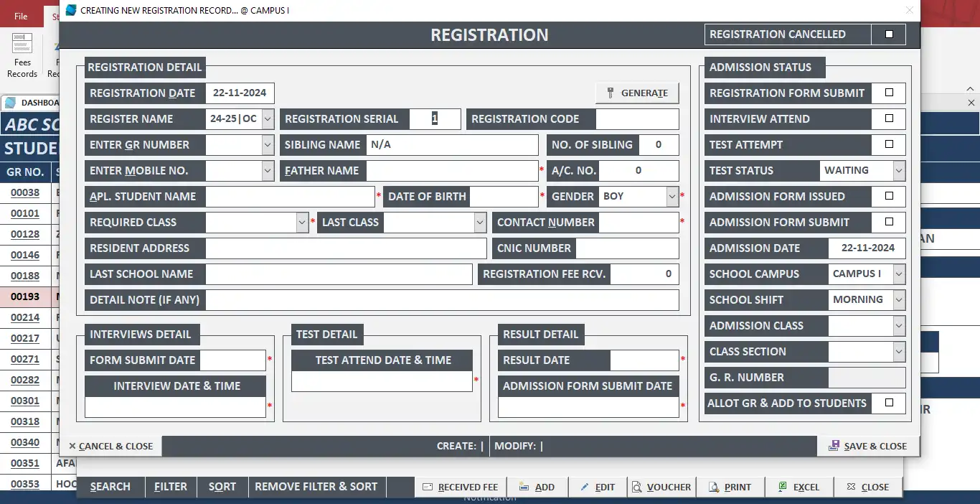Select GR number 00193 in the list
980x504 pixels.
[27, 297]
